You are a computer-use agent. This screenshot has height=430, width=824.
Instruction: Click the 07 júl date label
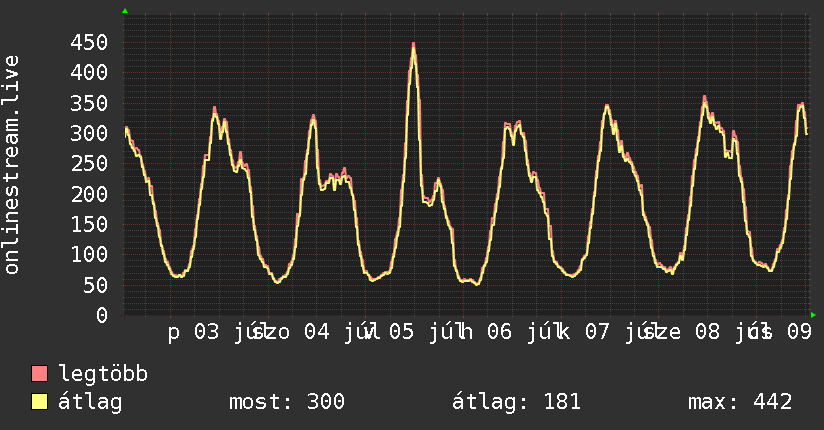click(619, 332)
